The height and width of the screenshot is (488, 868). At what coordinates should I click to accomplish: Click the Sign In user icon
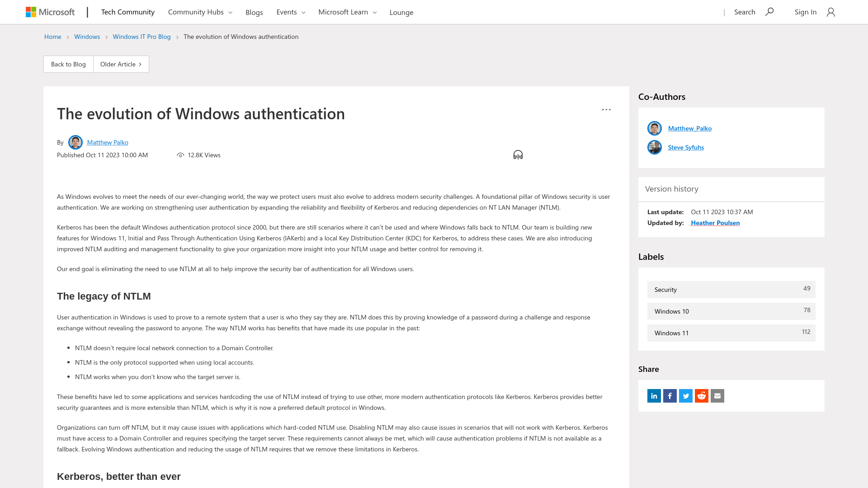point(831,12)
